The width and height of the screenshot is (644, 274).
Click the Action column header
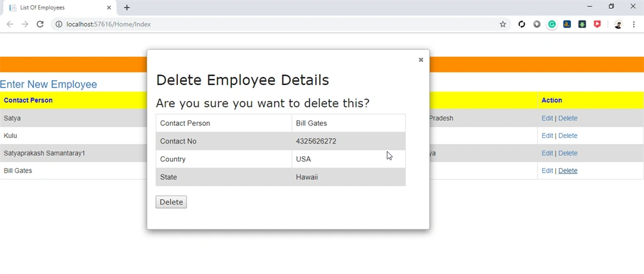coord(552,100)
